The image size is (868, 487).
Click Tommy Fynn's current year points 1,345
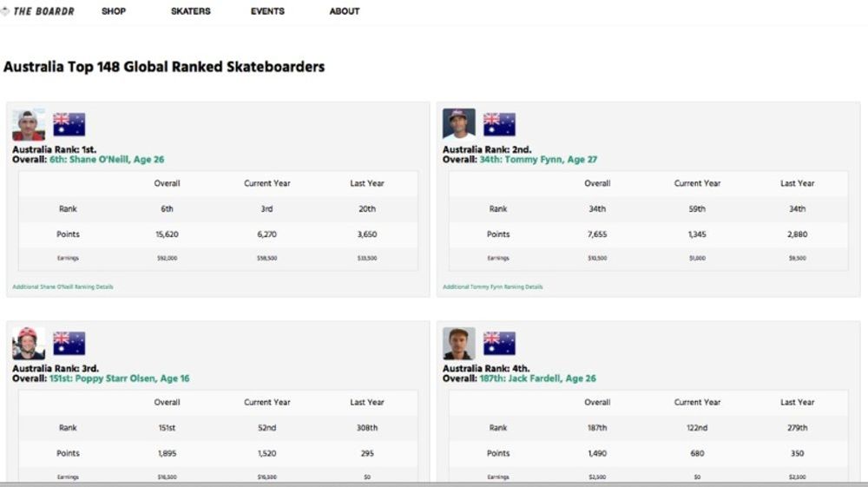click(x=697, y=234)
